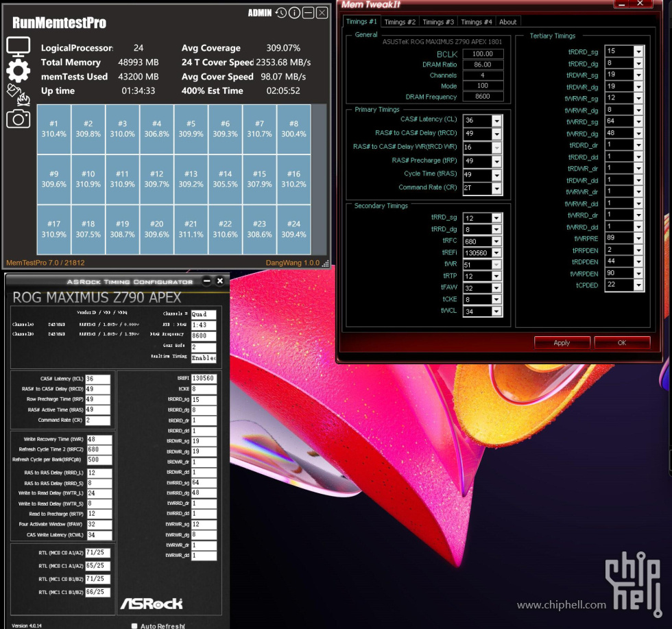Close the ASRock Timing Configurator window

[x=220, y=281]
